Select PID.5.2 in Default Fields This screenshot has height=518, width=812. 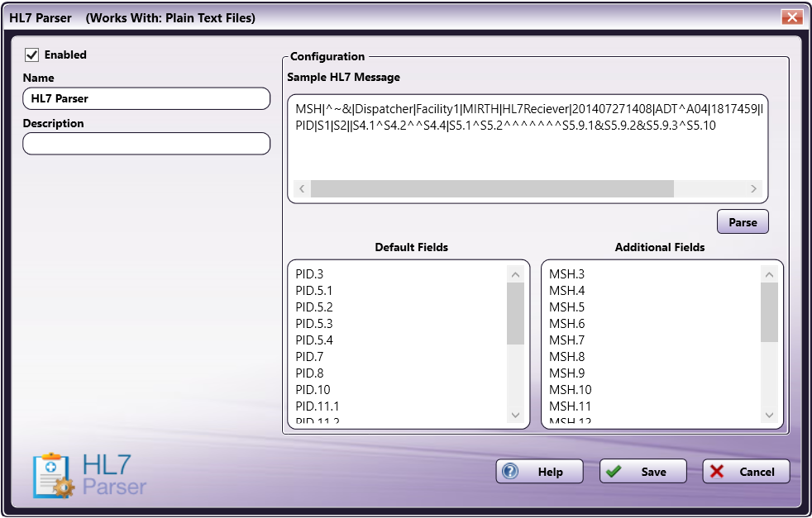pos(314,307)
